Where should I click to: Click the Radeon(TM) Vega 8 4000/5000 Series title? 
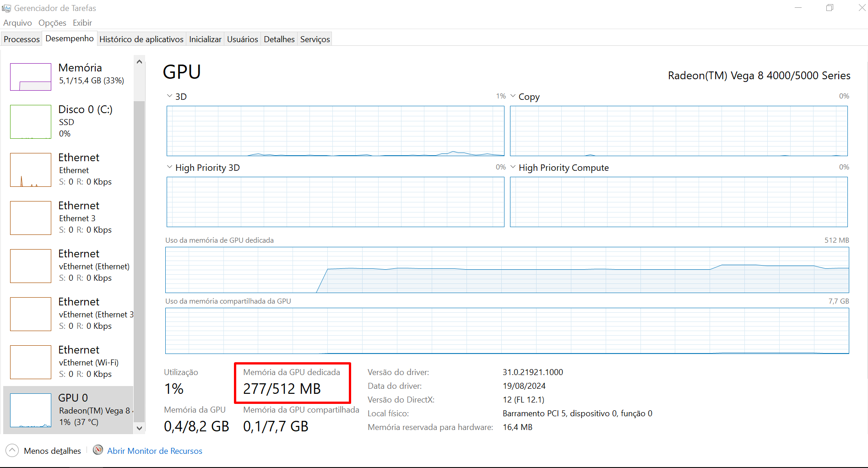click(x=759, y=76)
